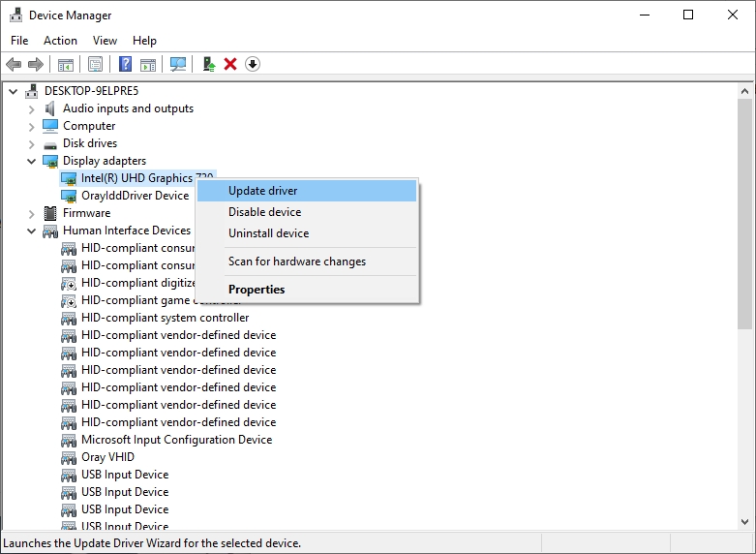Expand the Firmware category

click(31, 214)
